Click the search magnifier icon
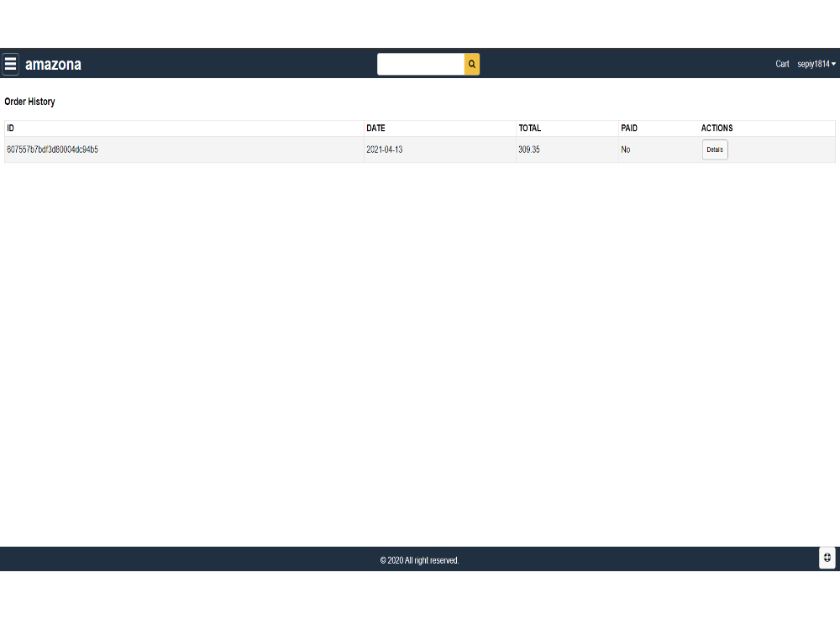Image resolution: width=840 pixels, height=630 pixels. [x=471, y=64]
